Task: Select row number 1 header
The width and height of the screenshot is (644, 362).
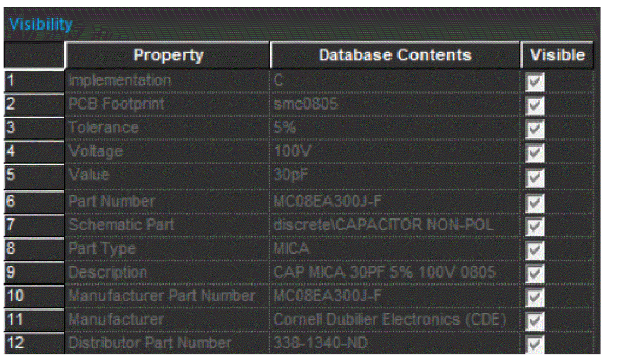Action: coord(34,81)
